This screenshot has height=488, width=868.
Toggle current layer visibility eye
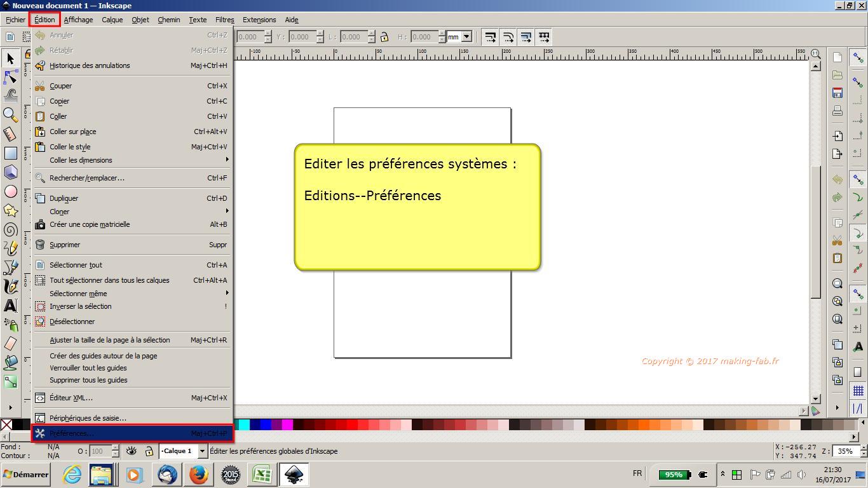[x=132, y=451]
